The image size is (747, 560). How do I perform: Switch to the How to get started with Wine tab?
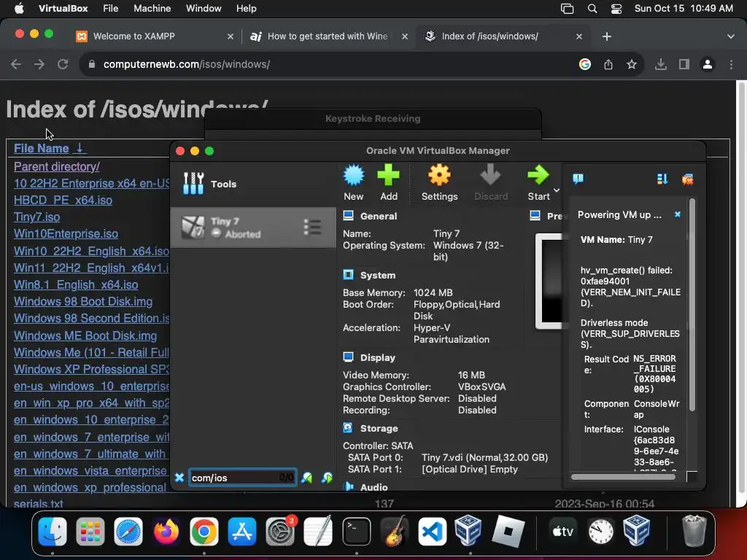(328, 36)
